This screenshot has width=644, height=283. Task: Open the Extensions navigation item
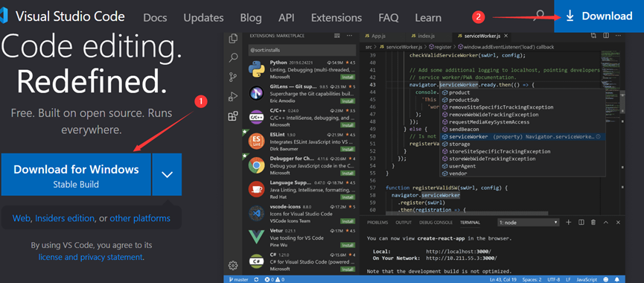coord(337,18)
